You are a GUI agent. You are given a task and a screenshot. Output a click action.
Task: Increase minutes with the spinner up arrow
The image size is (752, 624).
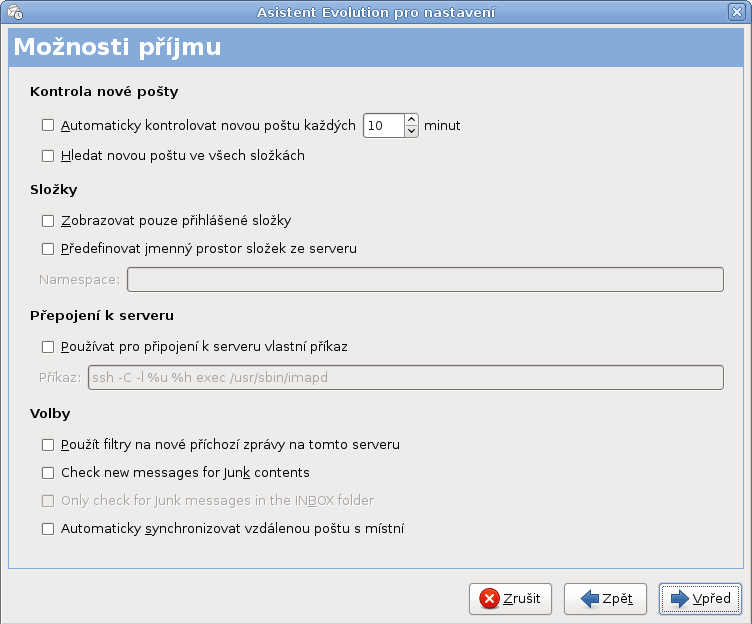point(411,119)
